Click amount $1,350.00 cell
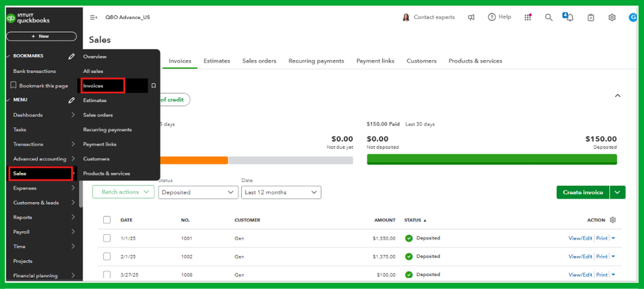This screenshot has width=644, height=289. [384, 238]
